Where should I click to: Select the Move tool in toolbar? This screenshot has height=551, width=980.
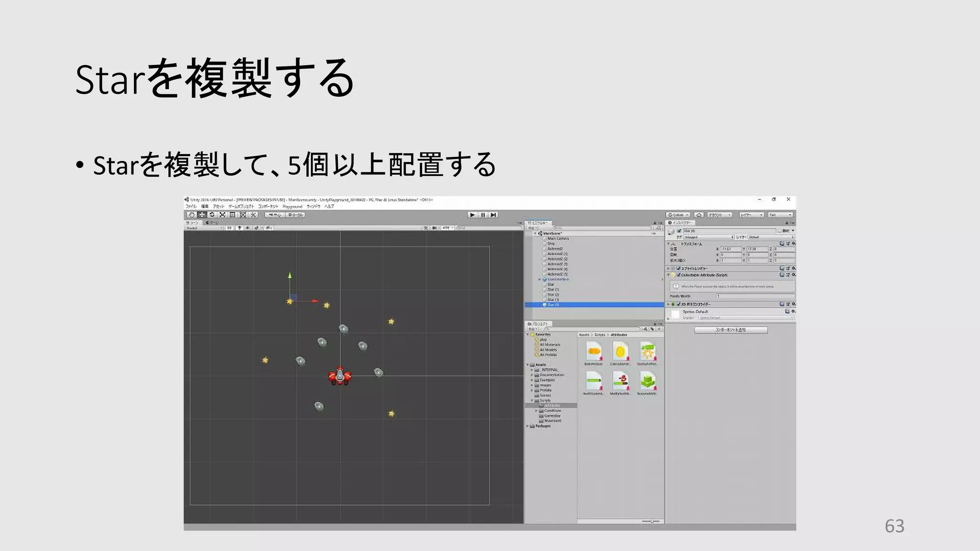point(202,215)
